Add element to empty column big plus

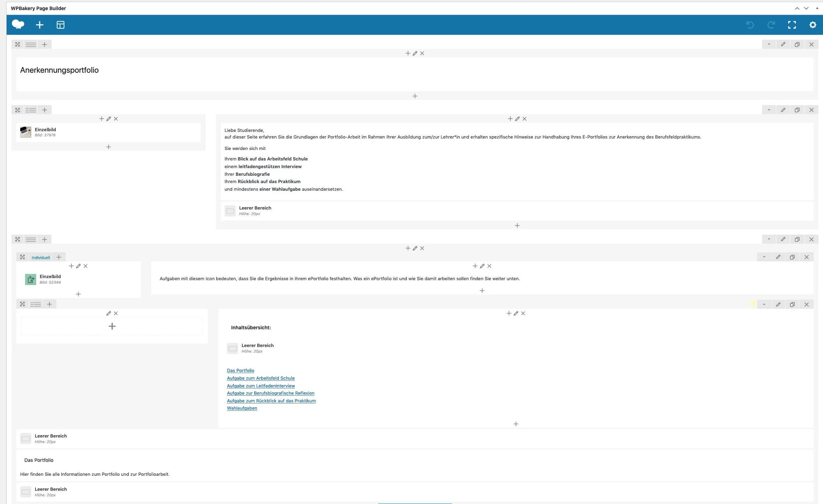click(x=112, y=326)
